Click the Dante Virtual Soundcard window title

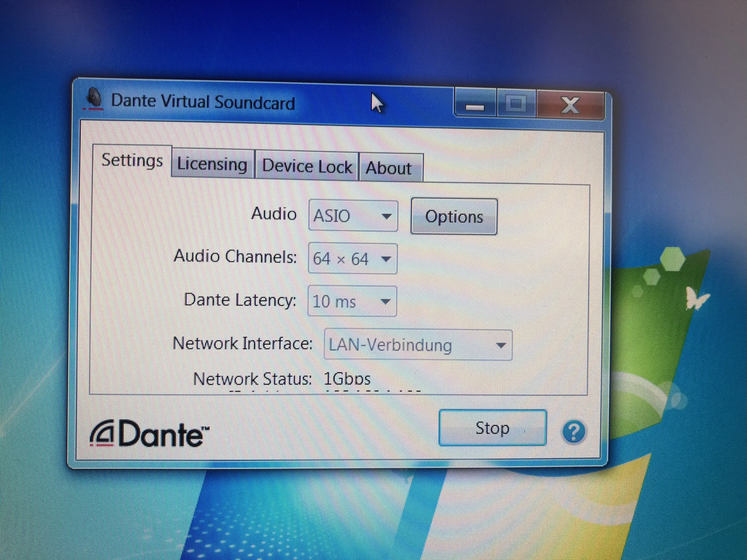tap(203, 102)
